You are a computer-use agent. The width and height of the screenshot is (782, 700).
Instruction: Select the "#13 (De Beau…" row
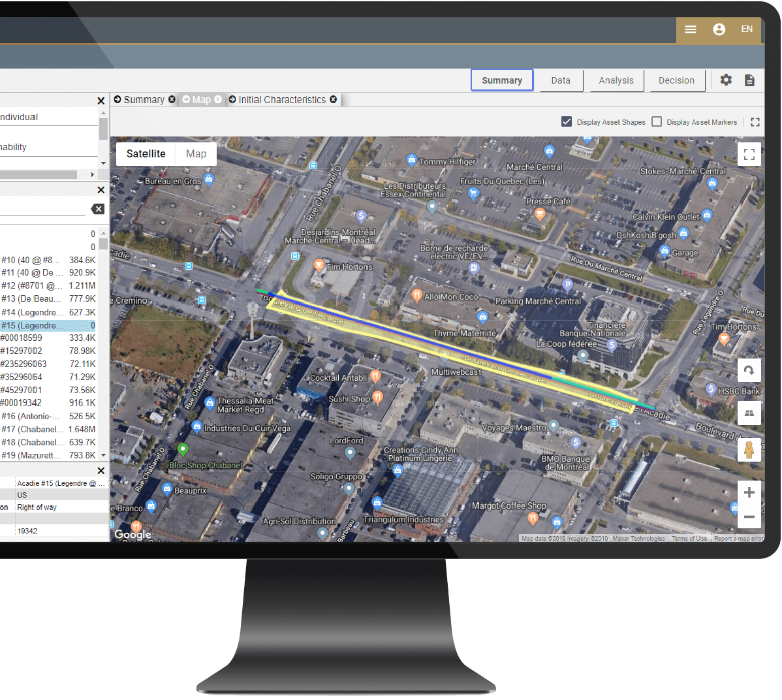pos(48,299)
